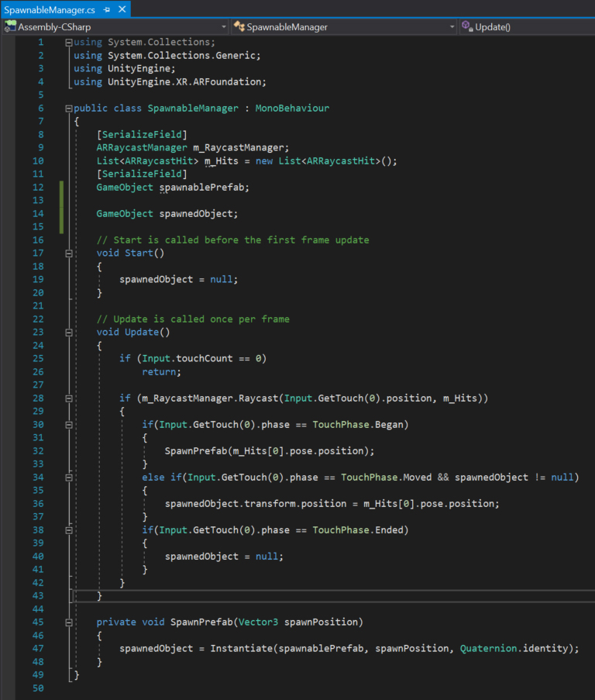
Task: Click 'm_Hits' variable on line 10
Action: point(222,160)
